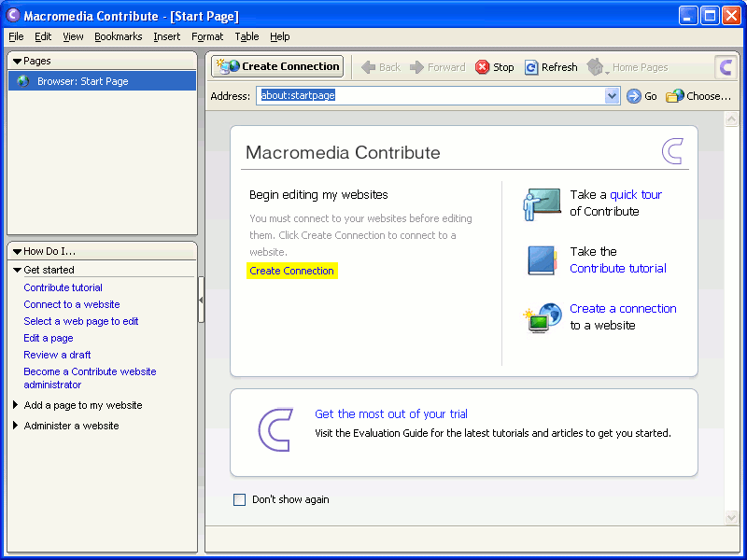The height and width of the screenshot is (560, 747).
Task: Click the Back arrow icon
Action: (368, 67)
